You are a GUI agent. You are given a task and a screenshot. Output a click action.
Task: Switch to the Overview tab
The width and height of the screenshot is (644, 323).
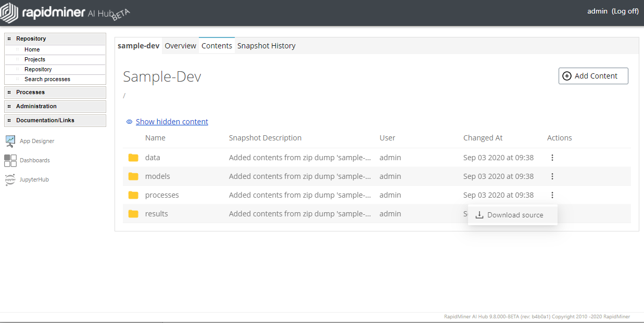pyautogui.click(x=180, y=46)
